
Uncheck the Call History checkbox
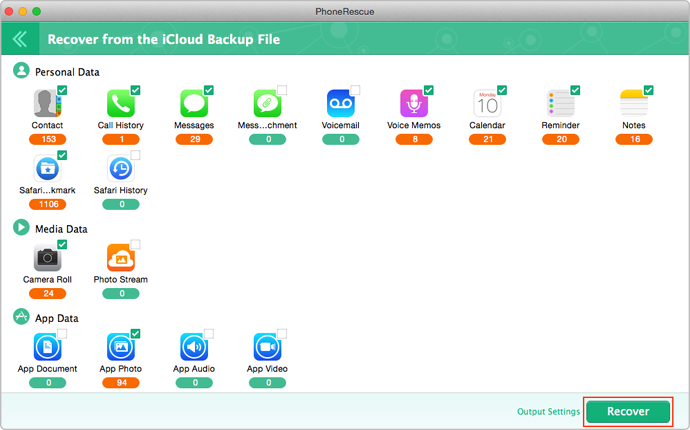click(x=135, y=90)
